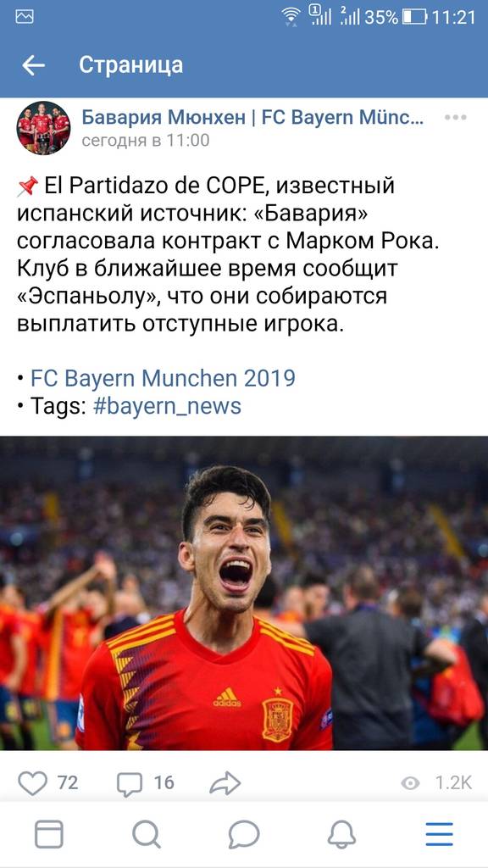488x868 pixels.
Task: Like the post with heart icon
Action: [x=33, y=782]
